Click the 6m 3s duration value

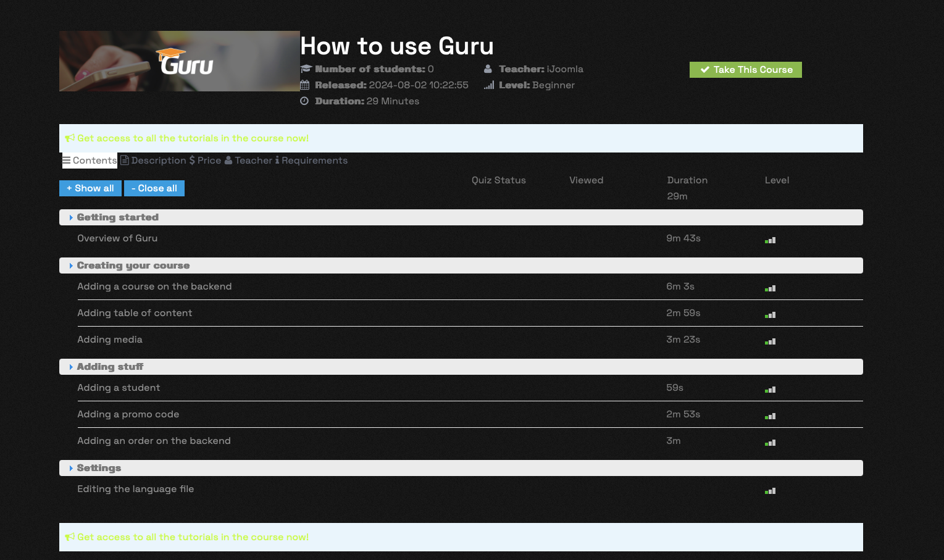[x=680, y=286]
